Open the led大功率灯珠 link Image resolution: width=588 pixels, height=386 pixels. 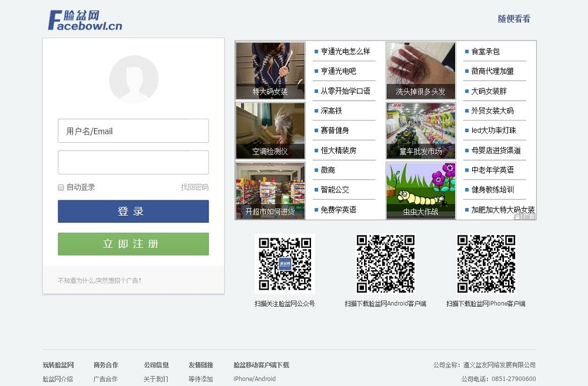[x=494, y=130]
